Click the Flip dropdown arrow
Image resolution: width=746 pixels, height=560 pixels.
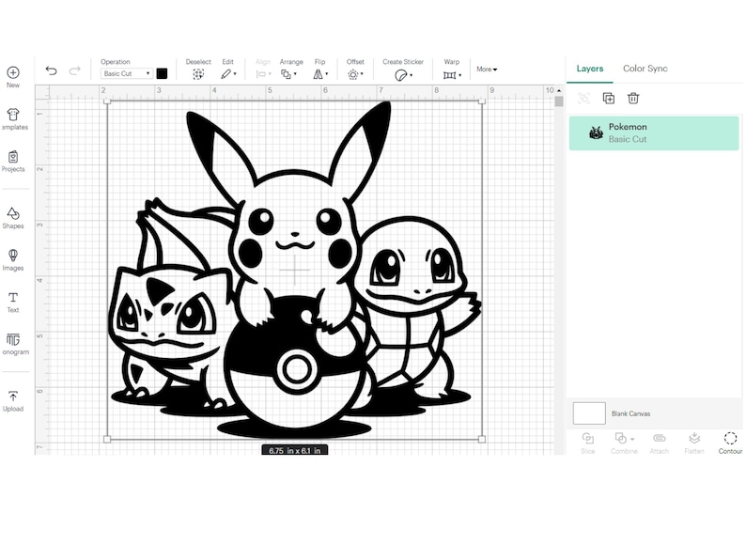[x=326, y=74]
